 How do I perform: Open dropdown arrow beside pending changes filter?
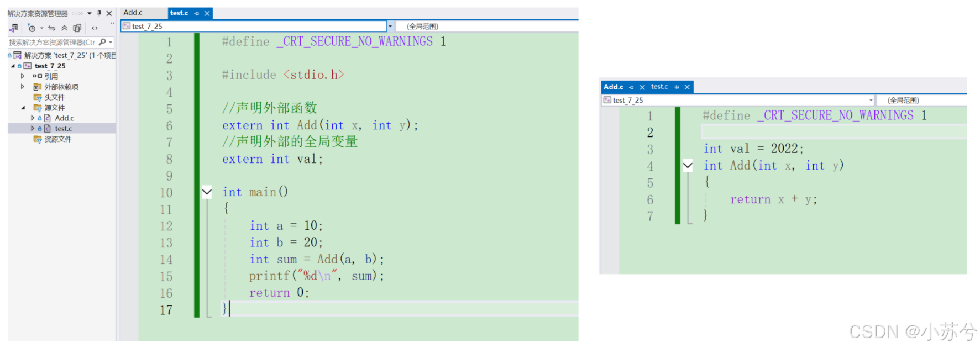41,28
